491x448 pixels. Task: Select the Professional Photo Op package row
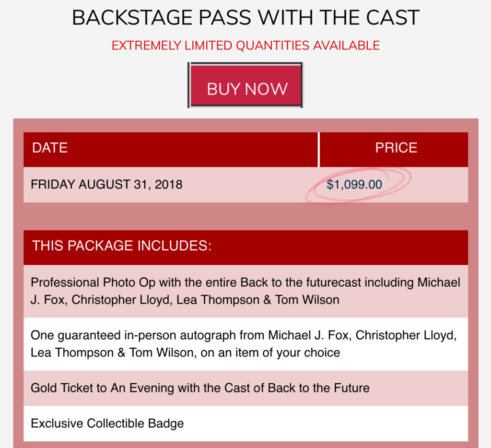(245, 291)
